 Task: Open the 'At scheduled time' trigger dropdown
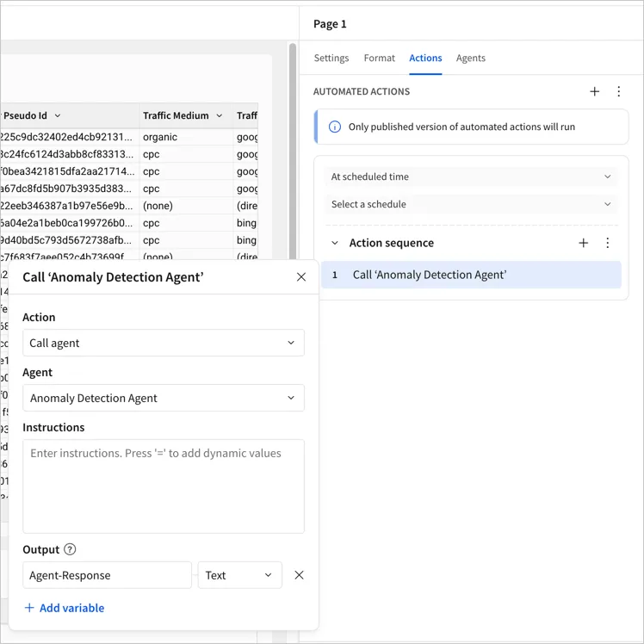pyautogui.click(x=471, y=176)
